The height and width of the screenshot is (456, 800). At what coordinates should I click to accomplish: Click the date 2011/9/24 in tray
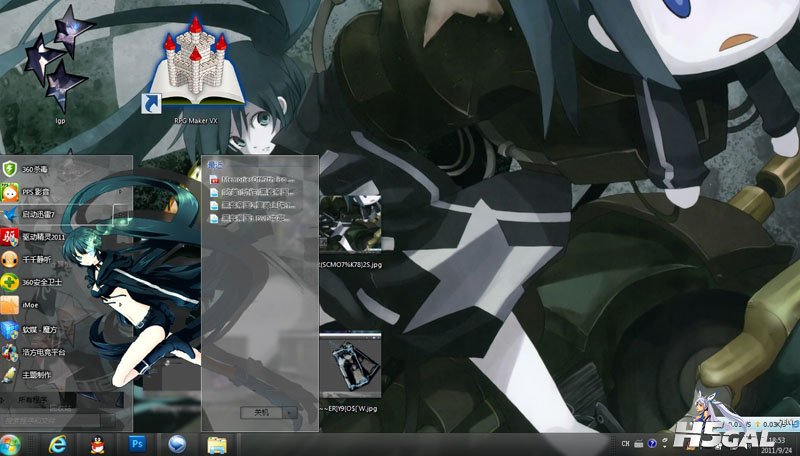pos(777,450)
